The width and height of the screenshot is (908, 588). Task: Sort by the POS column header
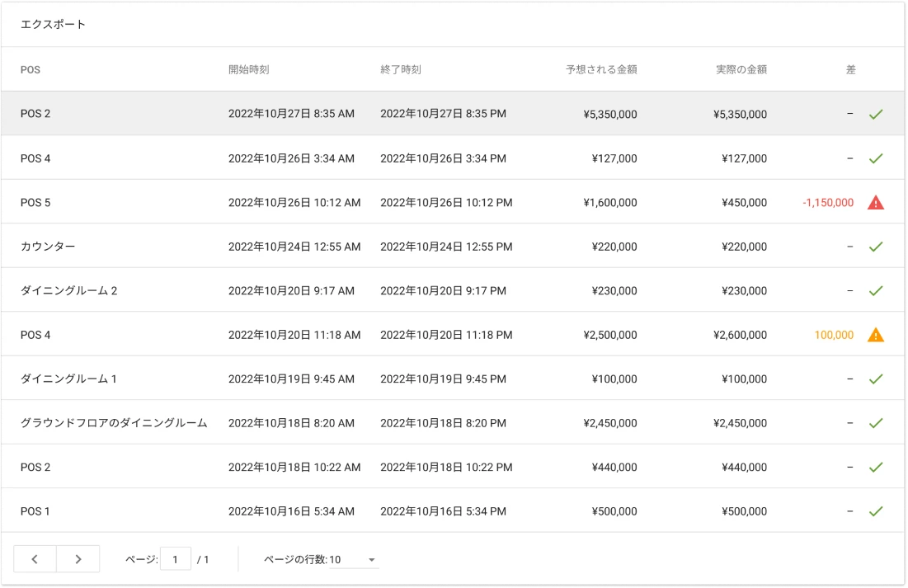point(31,69)
